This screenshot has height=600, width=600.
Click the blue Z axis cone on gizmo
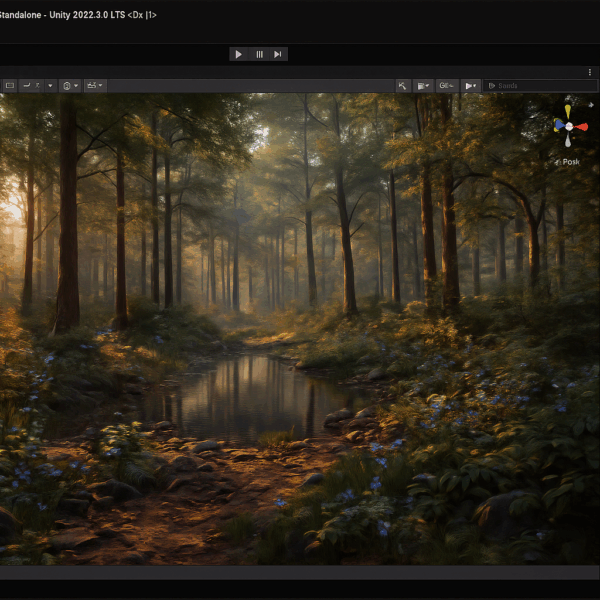pos(559,125)
